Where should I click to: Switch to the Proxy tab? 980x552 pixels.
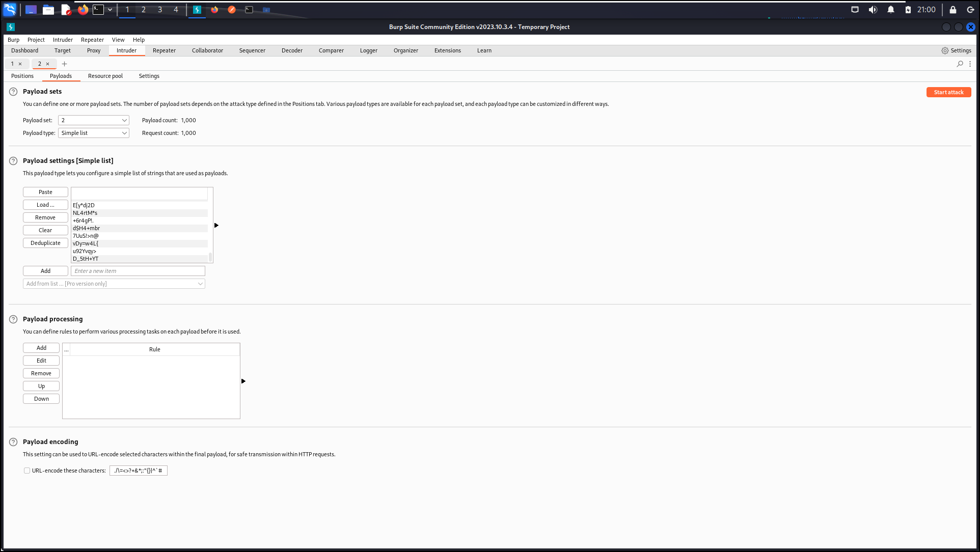[94, 50]
